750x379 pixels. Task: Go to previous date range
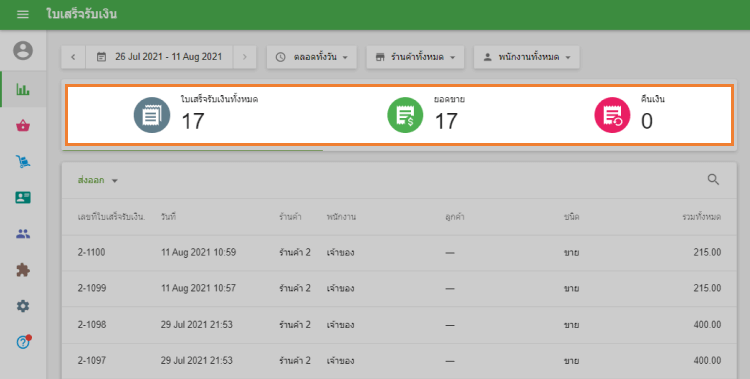(73, 57)
